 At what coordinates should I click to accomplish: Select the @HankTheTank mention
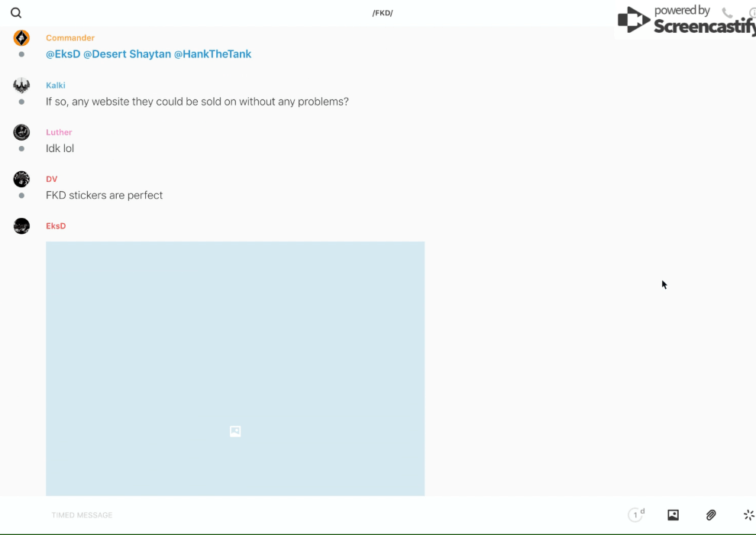[212, 54]
